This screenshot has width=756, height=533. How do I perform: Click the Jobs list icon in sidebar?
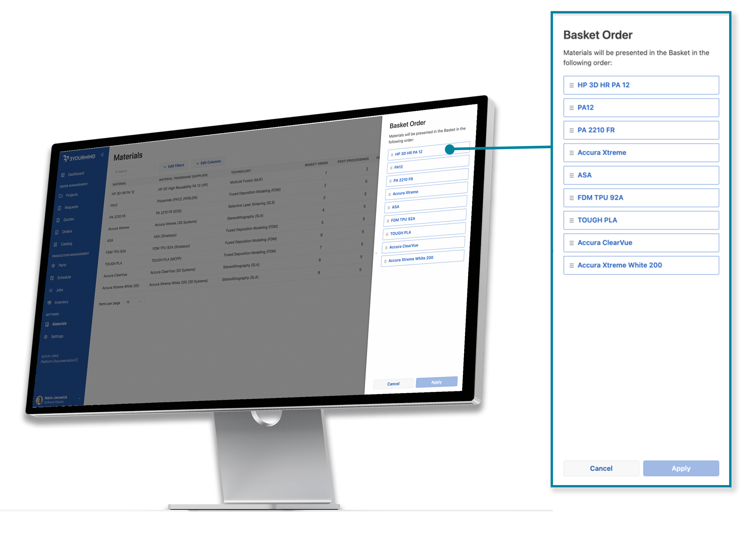click(51, 290)
